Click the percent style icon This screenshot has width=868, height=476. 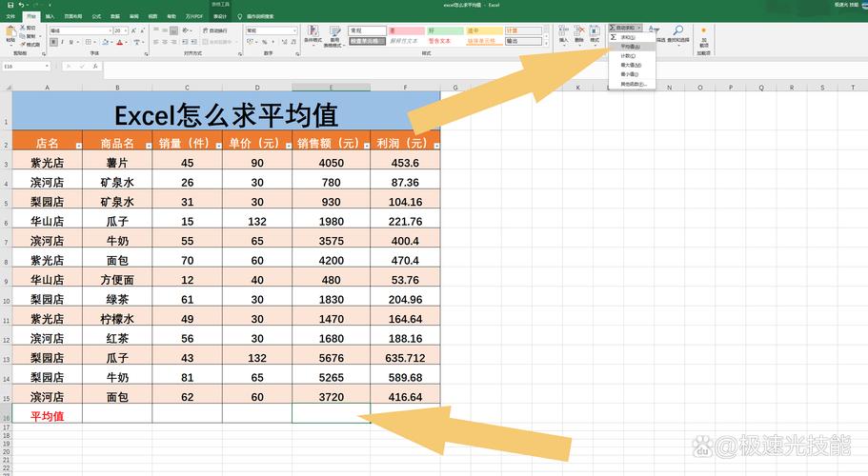point(264,42)
